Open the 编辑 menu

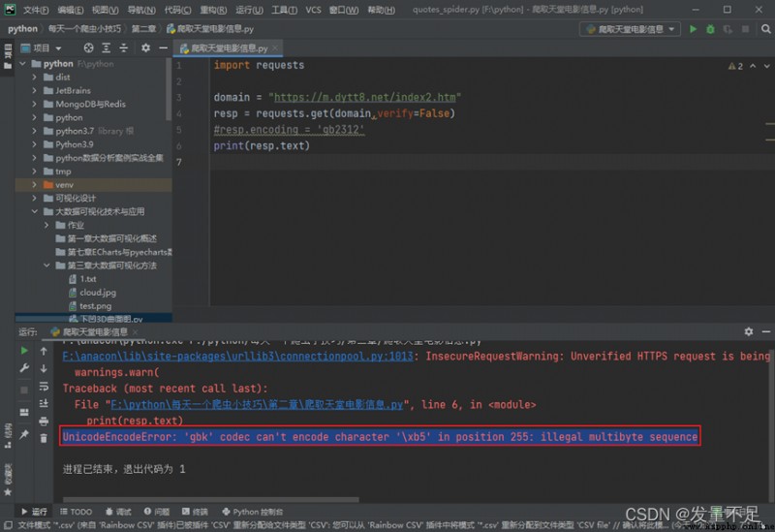(70, 10)
